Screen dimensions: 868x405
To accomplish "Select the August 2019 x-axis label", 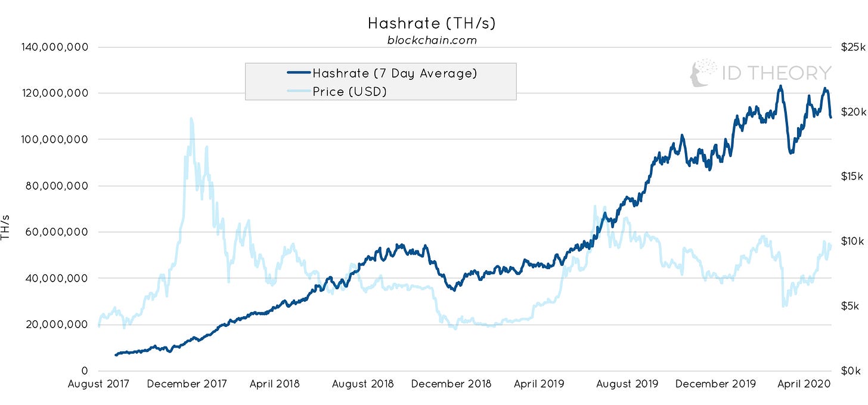I will 627,384.
